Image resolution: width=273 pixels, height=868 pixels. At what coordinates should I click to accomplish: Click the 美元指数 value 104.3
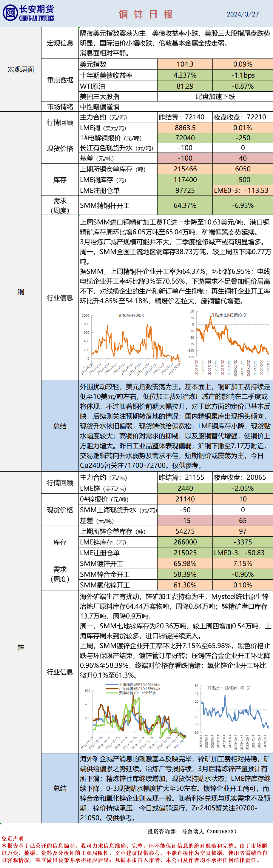[x=185, y=64]
